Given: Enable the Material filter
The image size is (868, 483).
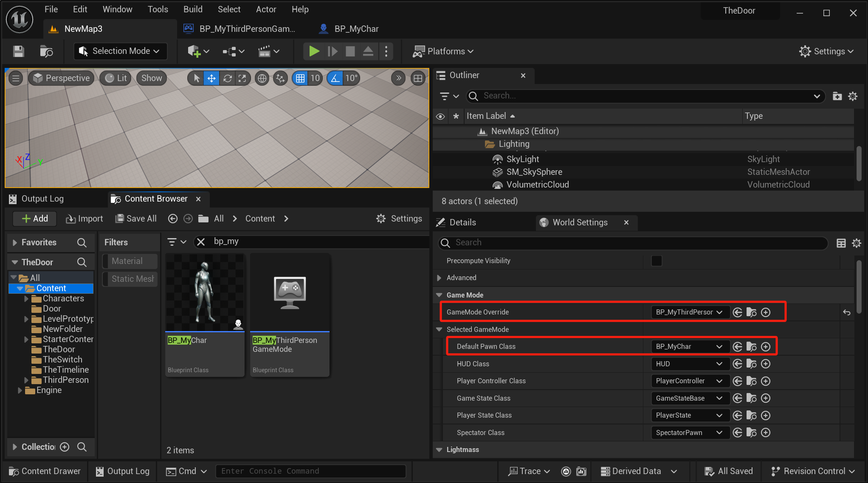Looking at the screenshot, I should pos(130,261).
